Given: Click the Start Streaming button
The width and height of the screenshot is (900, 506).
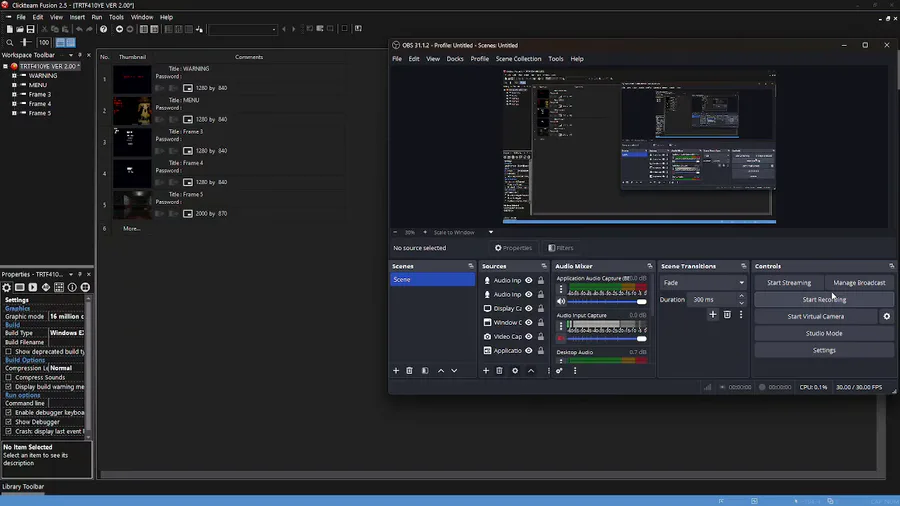Looking at the screenshot, I should 789,283.
